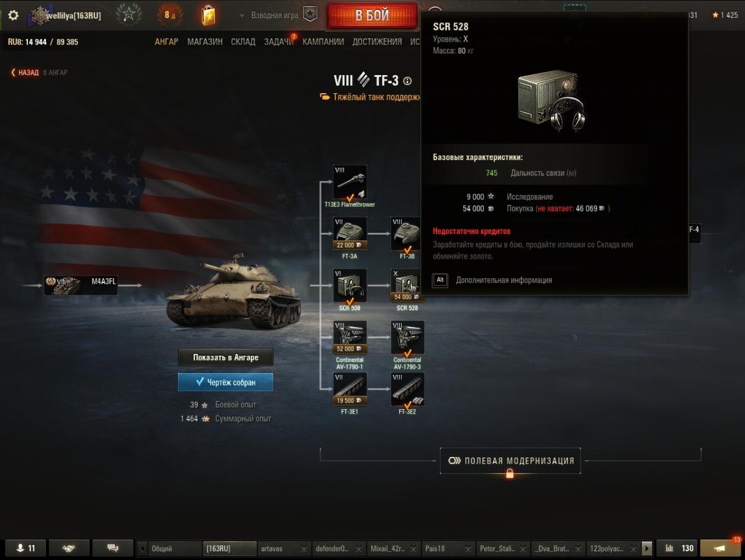Choose the FT-3E2 tracks module
The height and width of the screenshot is (560, 745).
coord(407,389)
